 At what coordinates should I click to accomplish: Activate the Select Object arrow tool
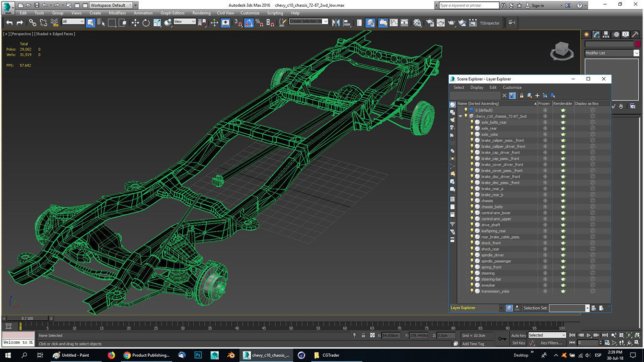click(91, 23)
